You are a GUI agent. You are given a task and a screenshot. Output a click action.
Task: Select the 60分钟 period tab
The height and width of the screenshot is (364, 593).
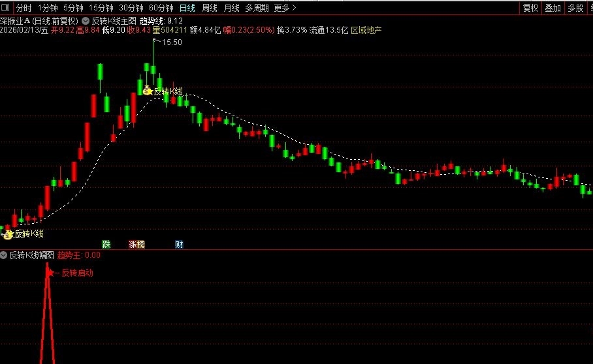[x=161, y=8]
